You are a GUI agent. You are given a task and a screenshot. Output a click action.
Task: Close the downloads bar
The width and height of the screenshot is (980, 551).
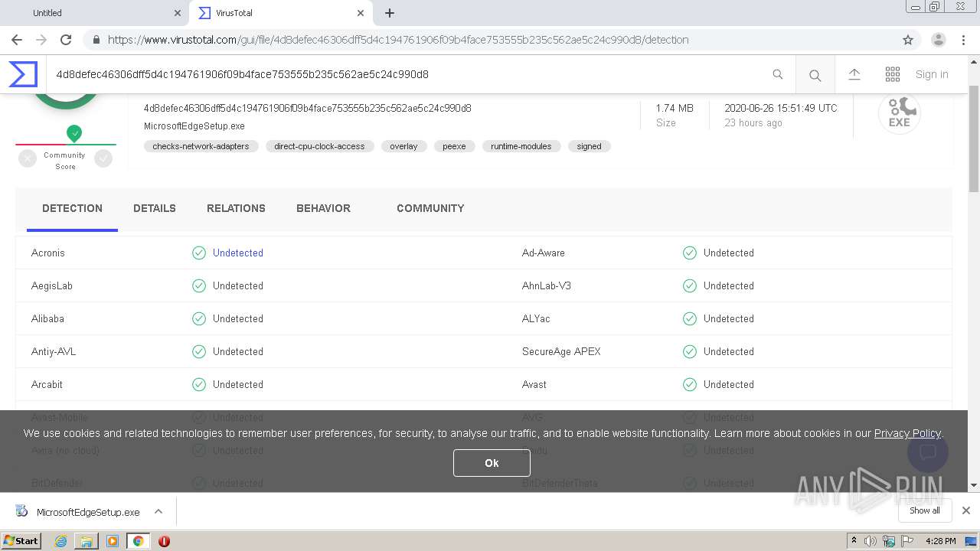[966, 510]
